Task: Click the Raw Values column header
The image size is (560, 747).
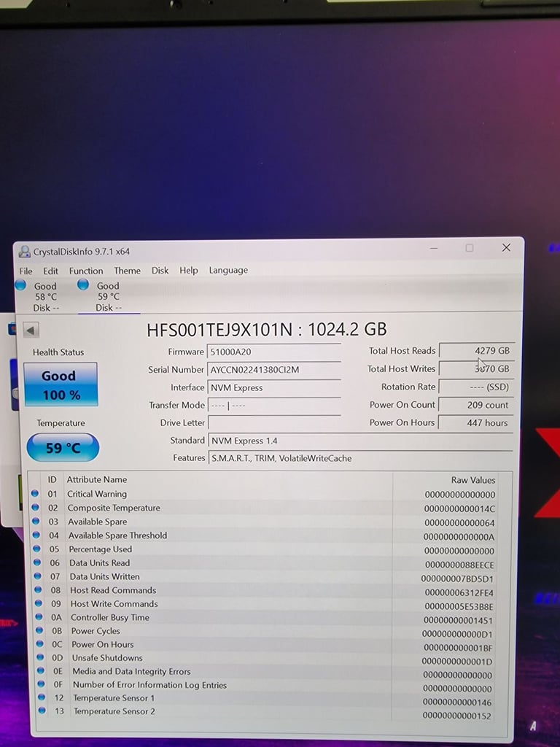Action: [472, 480]
